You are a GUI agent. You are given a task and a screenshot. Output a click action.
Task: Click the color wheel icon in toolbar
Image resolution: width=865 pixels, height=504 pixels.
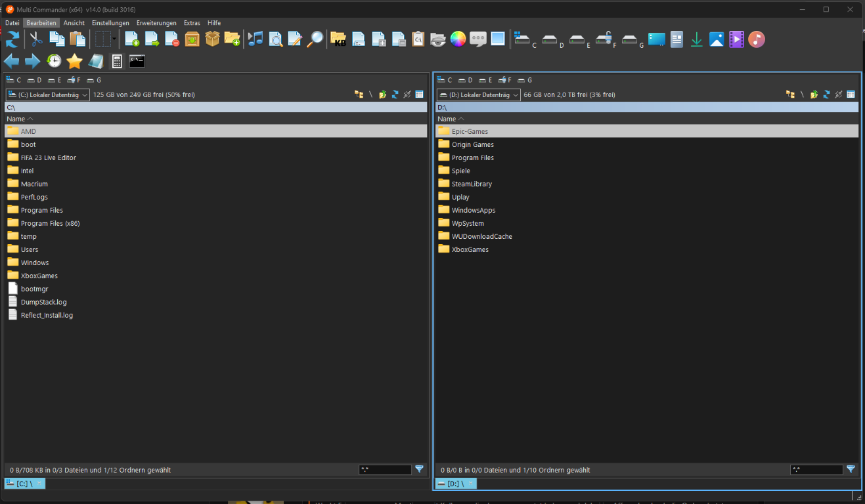click(x=458, y=39)
